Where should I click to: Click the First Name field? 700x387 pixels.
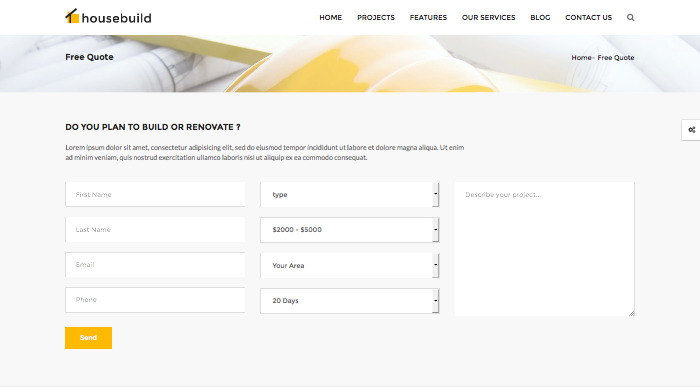tap(155, 194)
